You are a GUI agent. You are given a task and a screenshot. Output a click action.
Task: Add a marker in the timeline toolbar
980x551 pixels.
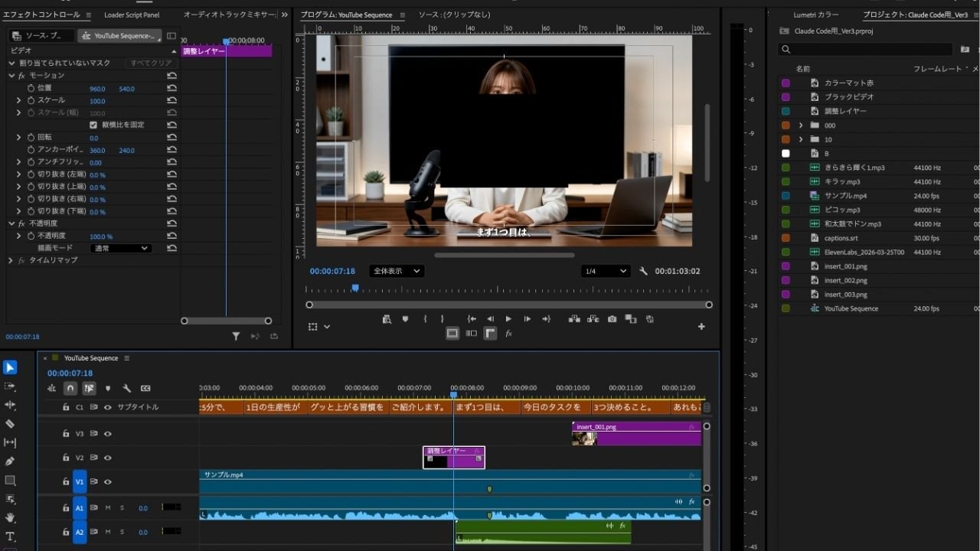pos(108,389)
